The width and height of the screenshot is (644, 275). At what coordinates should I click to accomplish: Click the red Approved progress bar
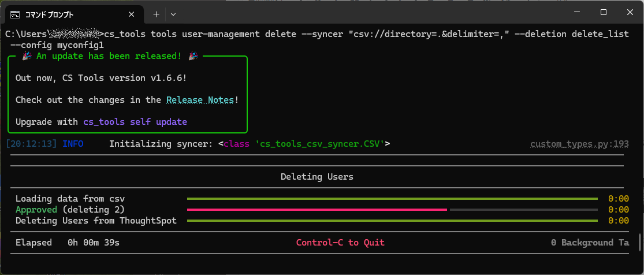pyautogui.click(x=317, y=210)
